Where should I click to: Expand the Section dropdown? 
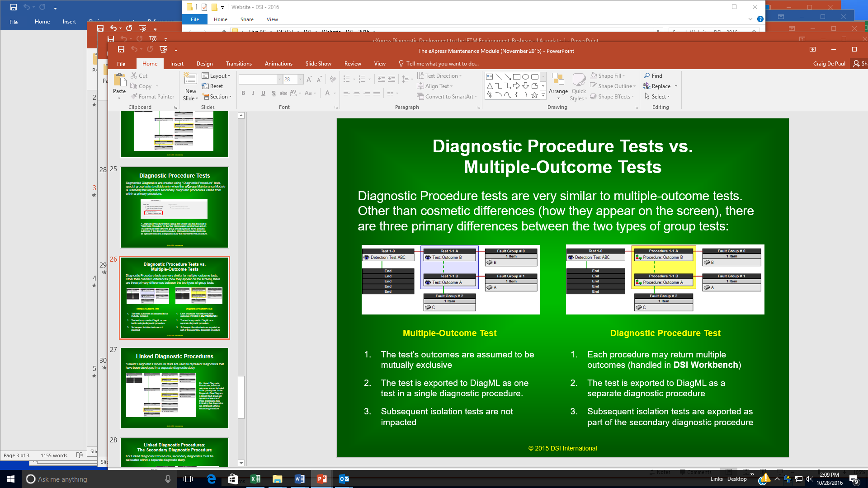pyautogui.click(x=217, y=97)
